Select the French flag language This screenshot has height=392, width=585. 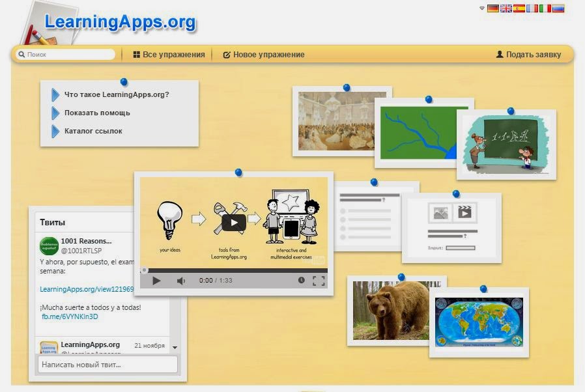[532, 8]
